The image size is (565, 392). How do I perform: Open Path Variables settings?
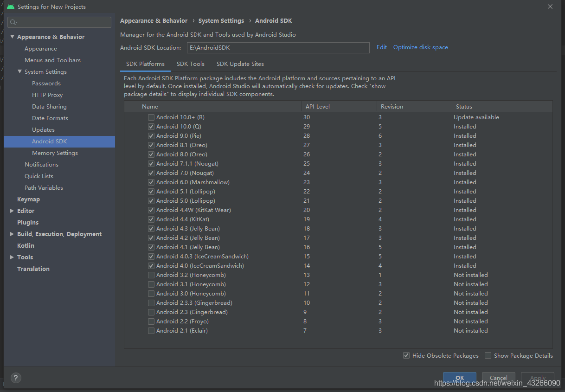coord(44,188)
